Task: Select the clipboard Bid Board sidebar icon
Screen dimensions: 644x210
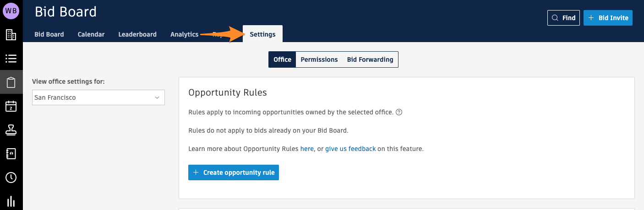Action: pos(11,82)
